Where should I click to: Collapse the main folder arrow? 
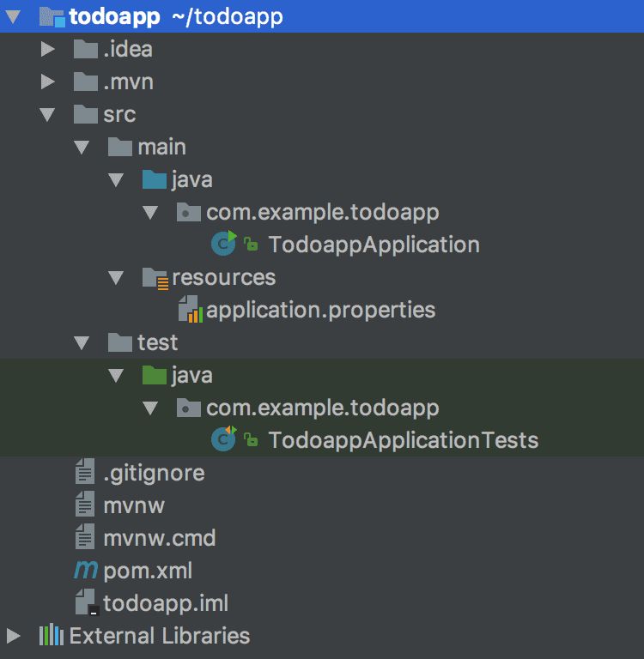coord(82,147)
